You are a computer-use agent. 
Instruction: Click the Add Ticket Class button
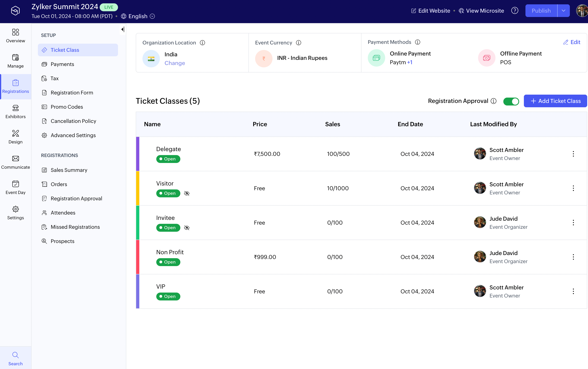555,101
